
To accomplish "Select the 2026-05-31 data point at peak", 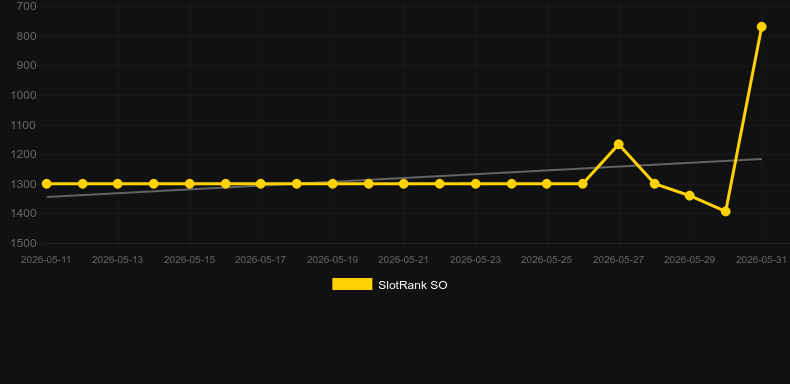I will 761,27.
